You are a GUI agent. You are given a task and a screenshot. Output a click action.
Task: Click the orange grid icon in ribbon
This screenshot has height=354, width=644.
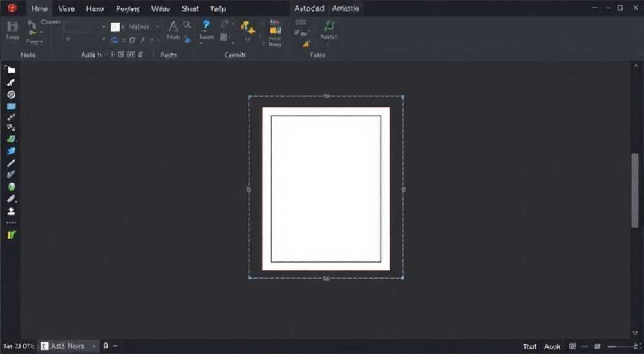pyautogui.click(x=275, y=30)
